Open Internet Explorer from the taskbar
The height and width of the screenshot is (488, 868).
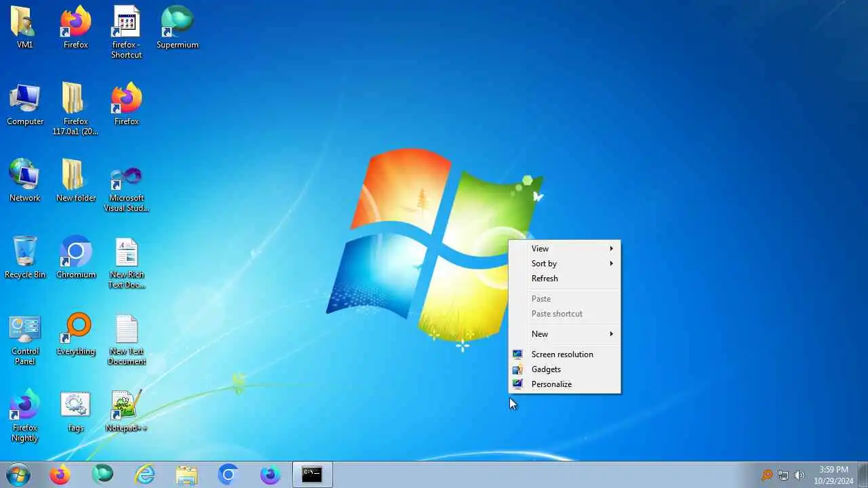pyautogui.click(x=144, y=474)
